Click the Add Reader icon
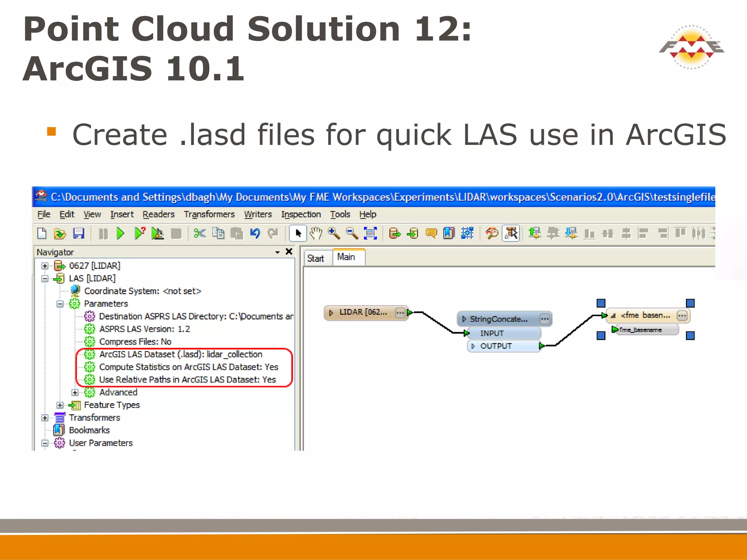Screen dimensions: 747x560 (395, 233)
